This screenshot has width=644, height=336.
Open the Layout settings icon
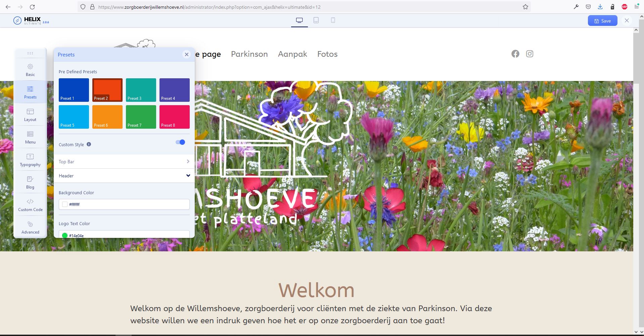click(x=30, y=115)
